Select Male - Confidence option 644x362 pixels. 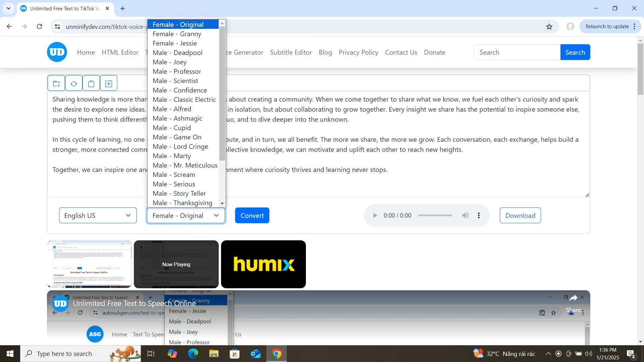[x=183, y=90]
